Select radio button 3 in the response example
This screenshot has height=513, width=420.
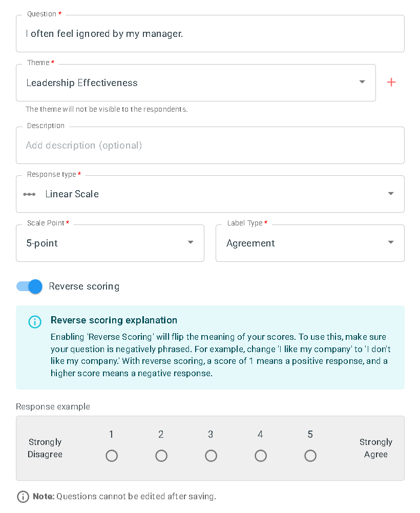(x=211, y=456)
